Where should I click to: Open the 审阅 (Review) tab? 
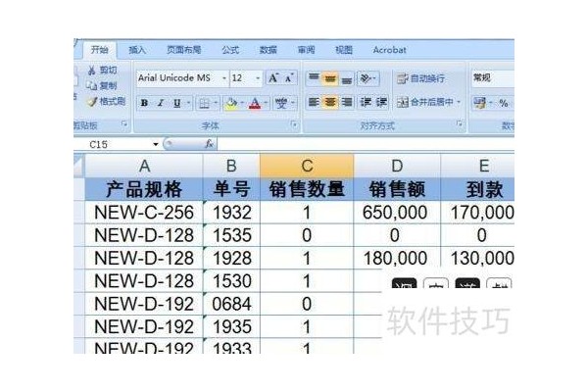[x=306, y=50]
